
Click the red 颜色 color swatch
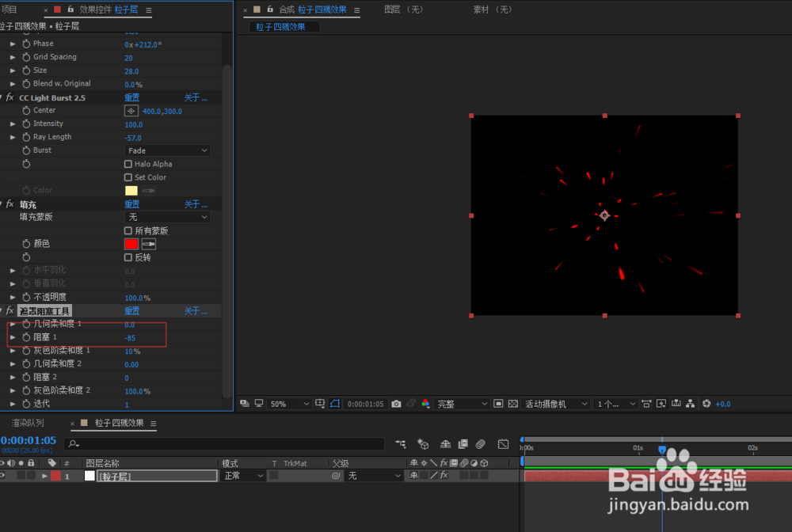pos(131,245)
